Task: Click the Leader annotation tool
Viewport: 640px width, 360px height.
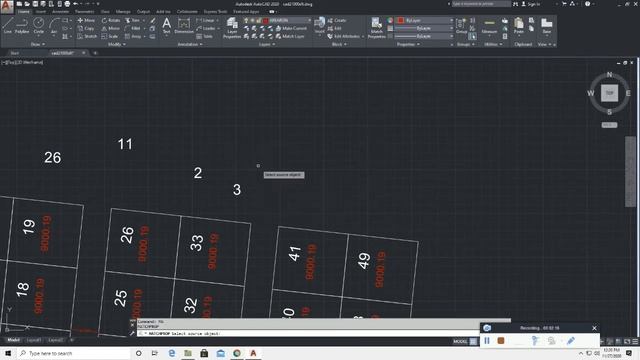Action: coord(206,28)
